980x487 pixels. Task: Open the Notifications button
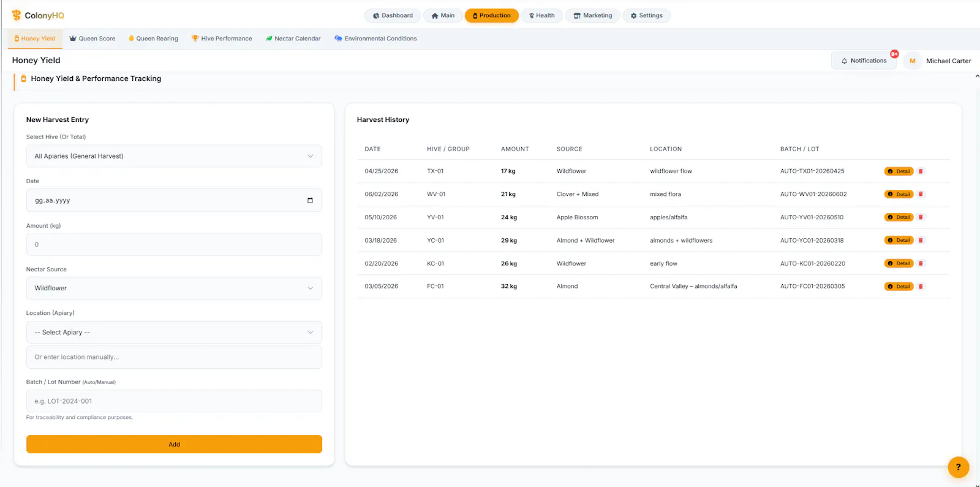click(864, 61)
